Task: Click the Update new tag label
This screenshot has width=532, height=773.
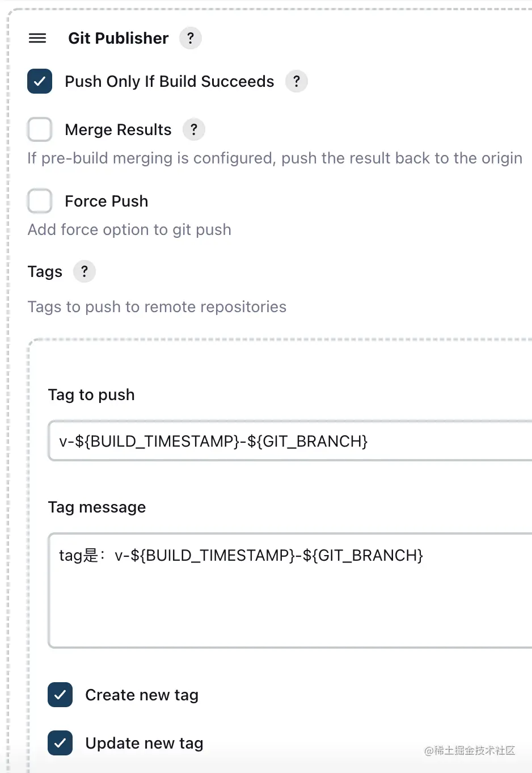Action: [144, 743]
